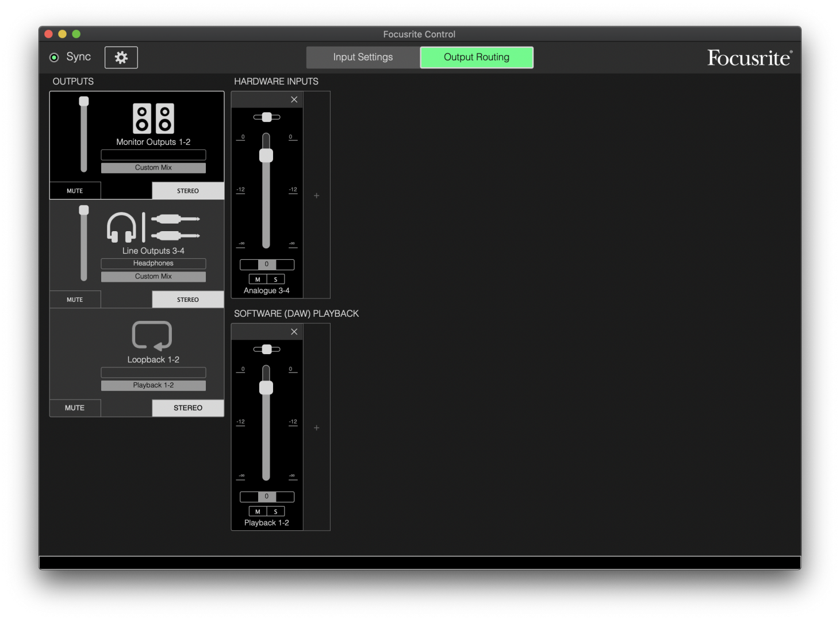Click the Playback 1-2 channel fader

(266, 423)
